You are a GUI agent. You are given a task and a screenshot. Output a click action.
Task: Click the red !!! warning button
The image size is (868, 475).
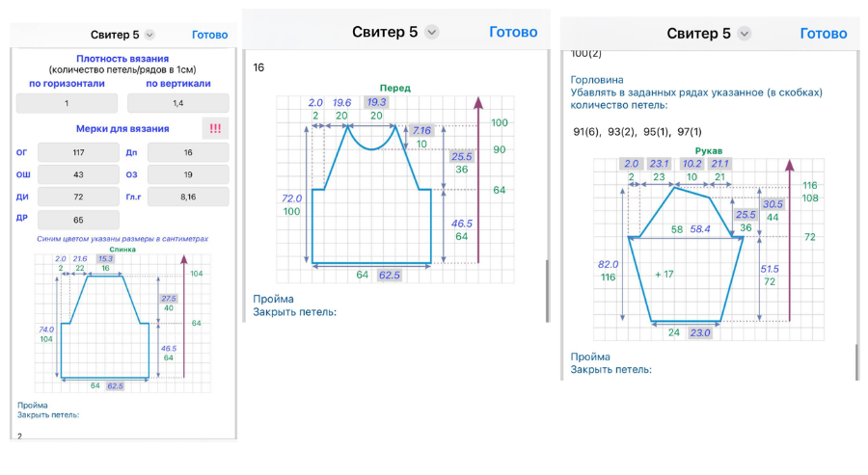coord(215,128)
